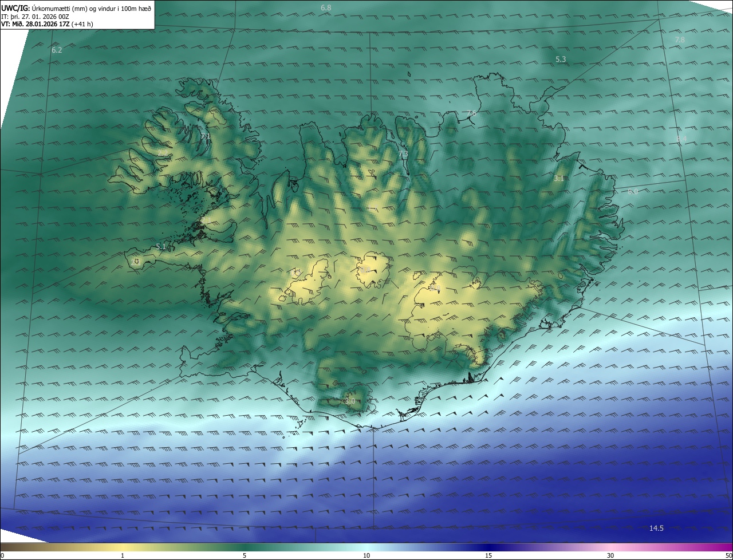Click the color scale tick labeled 10
Screen dimensions: 733x560
[x=366, y=555]
